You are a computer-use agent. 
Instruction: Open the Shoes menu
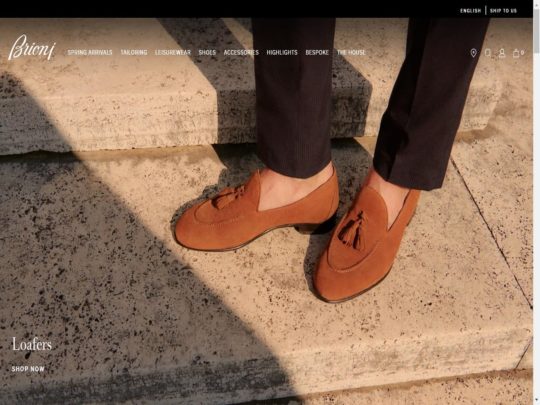coord(207,52)
